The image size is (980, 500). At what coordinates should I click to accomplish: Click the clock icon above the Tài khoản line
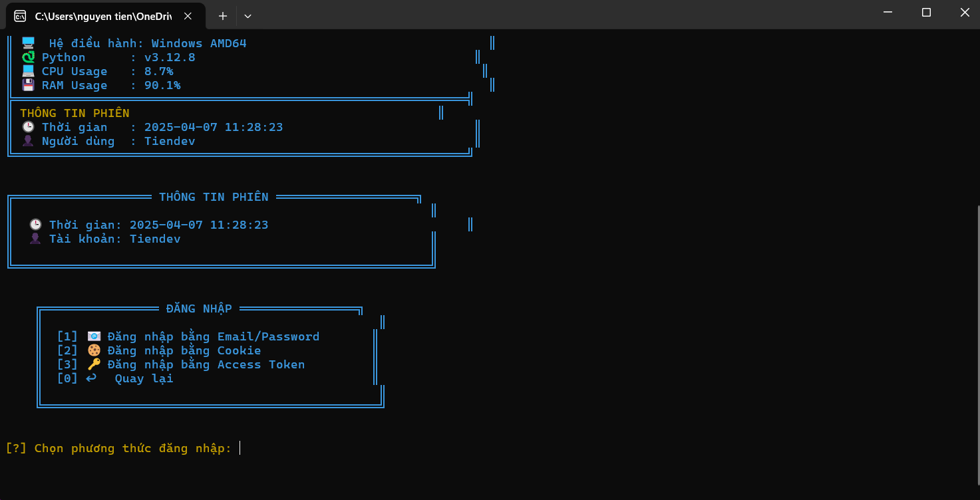[x=35, y=225]
